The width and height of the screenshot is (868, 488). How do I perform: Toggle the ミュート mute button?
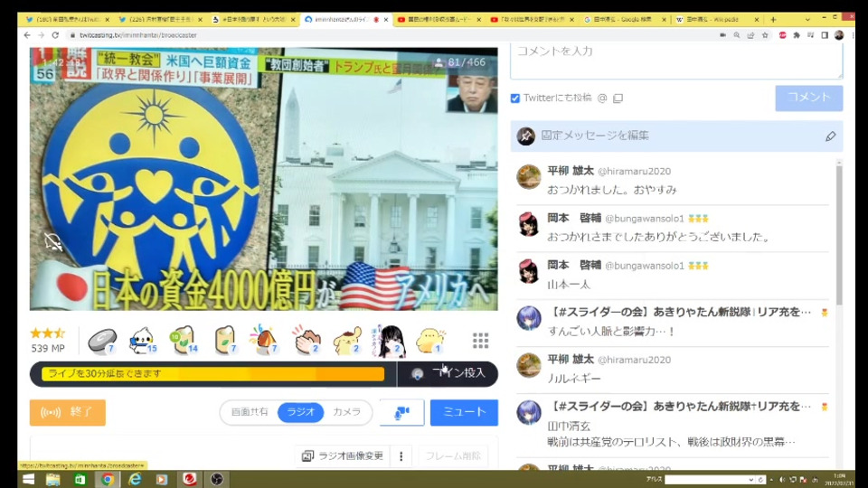coord(464,413)
